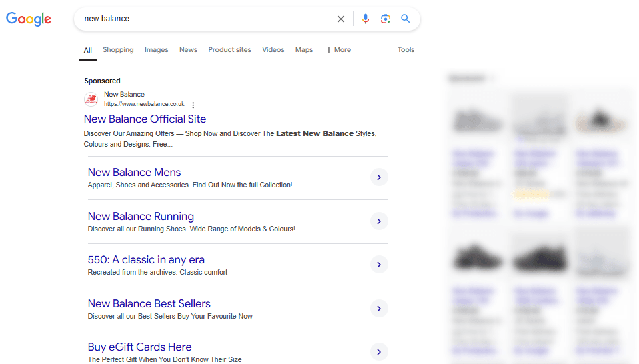Expand chevron beside Best Sellers

tap(379, 309)
